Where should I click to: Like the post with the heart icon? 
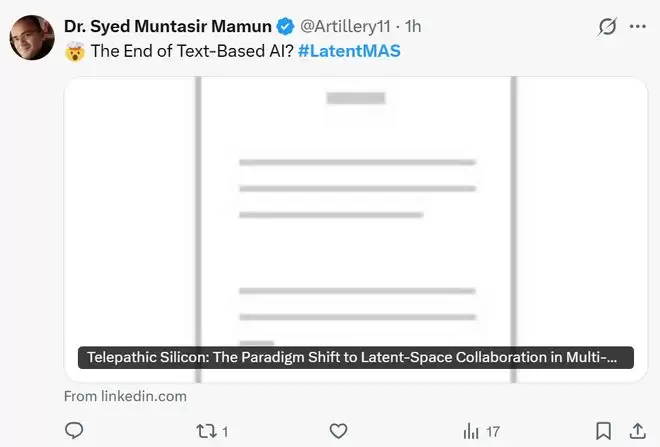tap(339, 431)
